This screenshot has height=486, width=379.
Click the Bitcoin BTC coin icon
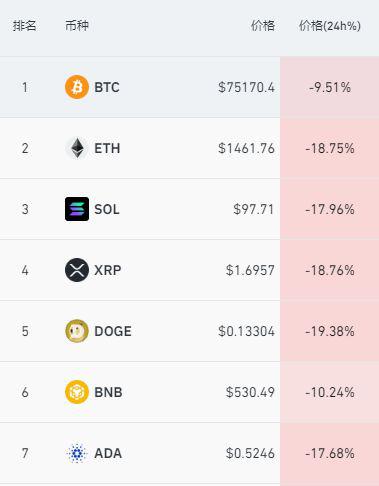pyautogui.click(x=77, y=87)
